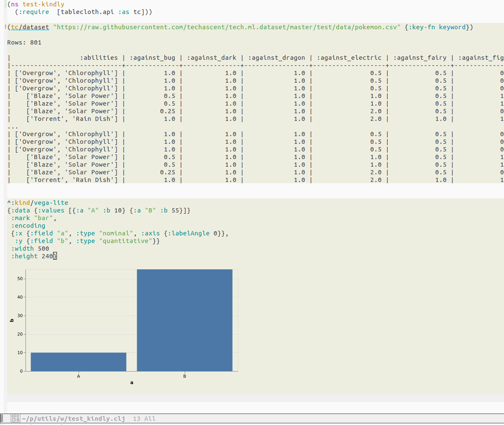Click the x-axis tick label B under the chart
The height and width of the screenshot is (425, 504).
click(185, 376)
